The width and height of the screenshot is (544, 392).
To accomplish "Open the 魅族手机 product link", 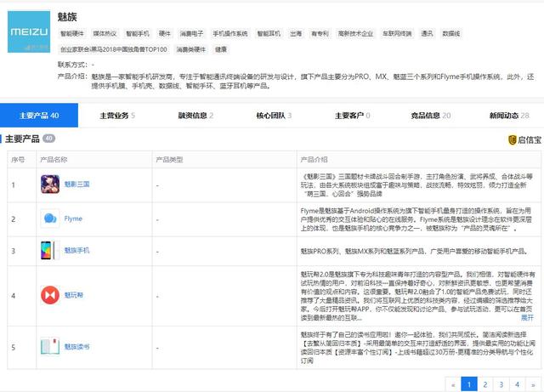I will point(76,250).
